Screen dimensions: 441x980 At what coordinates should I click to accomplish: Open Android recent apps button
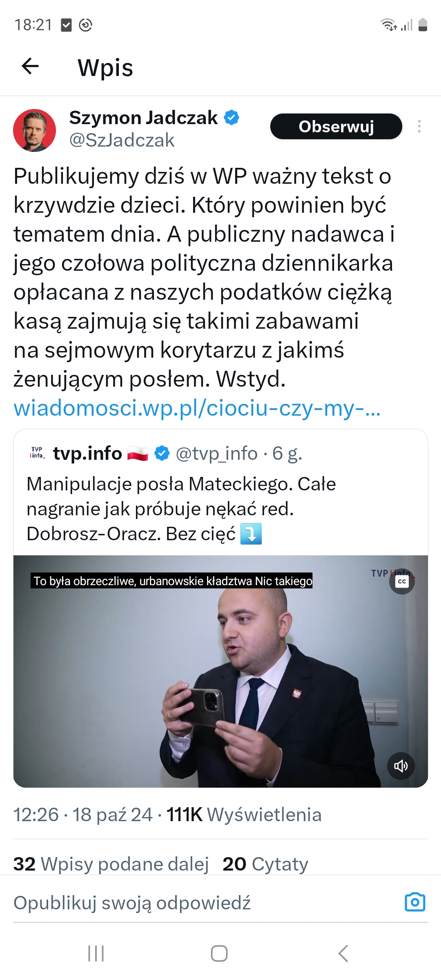[96, 953]
